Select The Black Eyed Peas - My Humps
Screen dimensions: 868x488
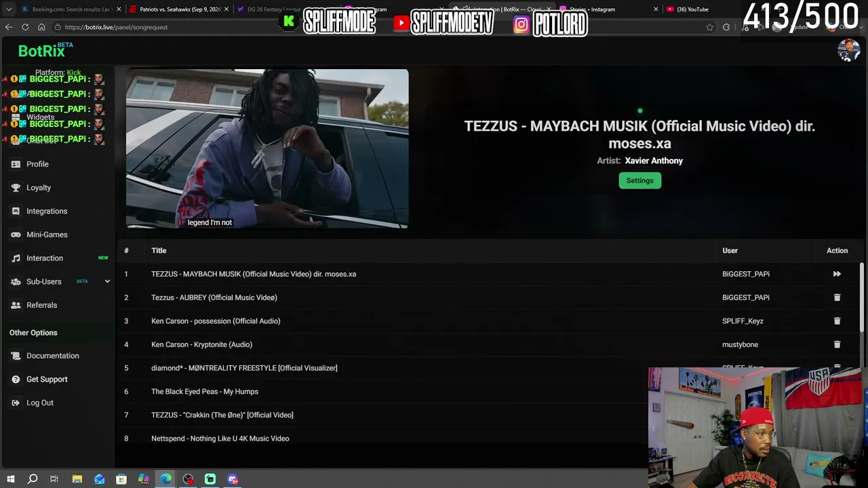pyautogui.click(x=205, y=392)
